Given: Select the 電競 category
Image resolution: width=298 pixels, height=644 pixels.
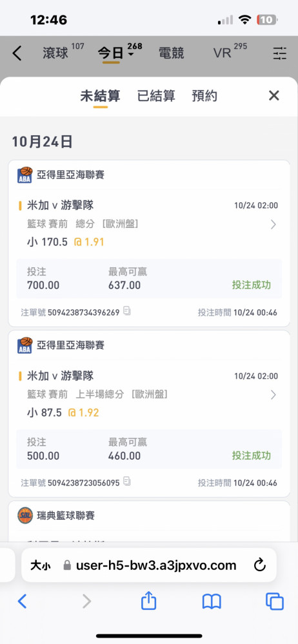Looking at the screenshot, I should (171, 53).
